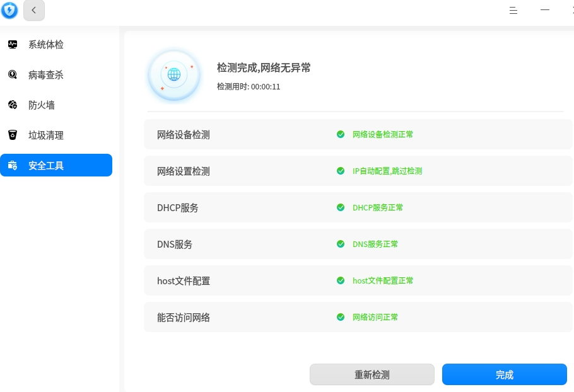
Task: Click the DNS服务正常 status text
Action: [x=375, y=244]
